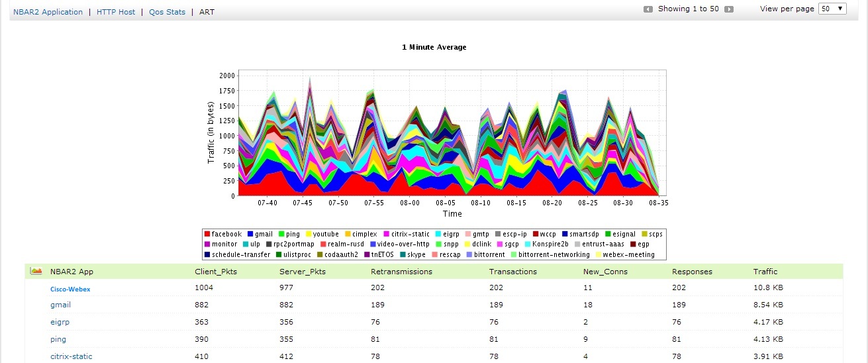This screenshot has height=363, width=868.
Task: Select the ART tab
Action: [207, 12]
